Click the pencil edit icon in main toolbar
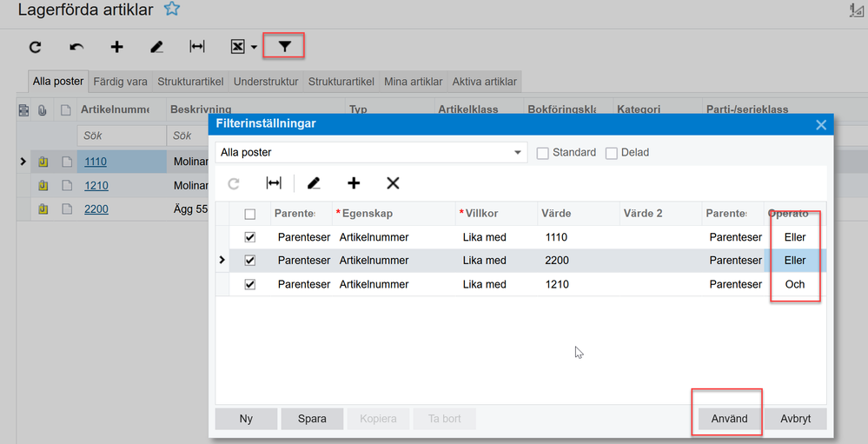 157,47
